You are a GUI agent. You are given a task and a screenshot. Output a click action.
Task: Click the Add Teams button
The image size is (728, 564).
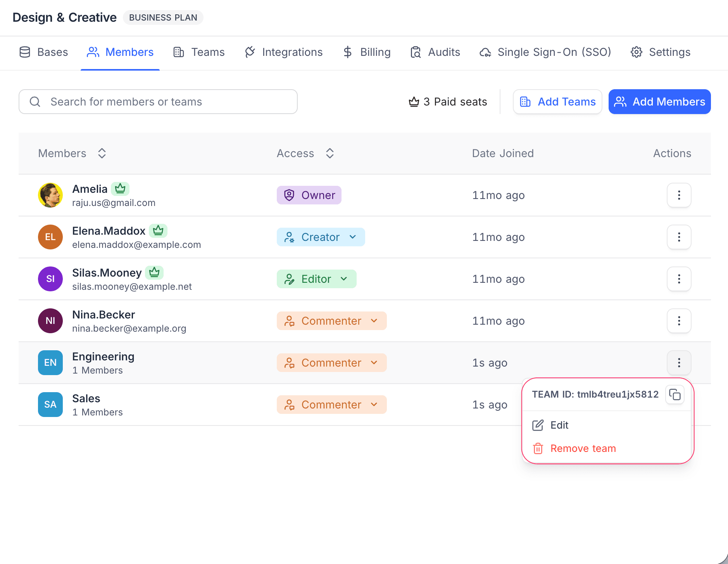pos(557,102)
